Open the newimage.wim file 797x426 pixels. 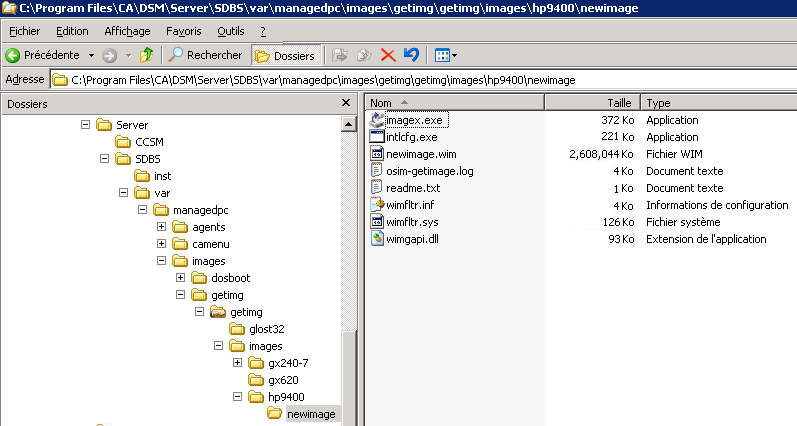(419, 154)
